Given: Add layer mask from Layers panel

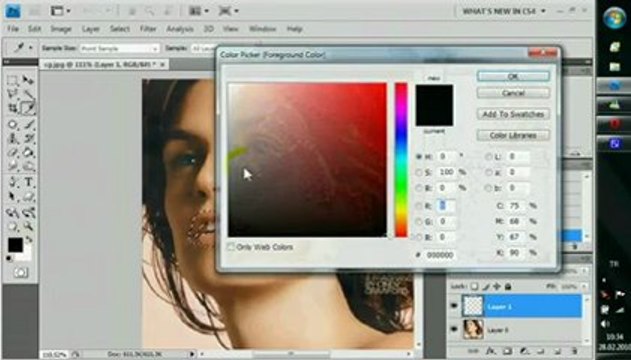Looking at the screenshot, I should coord(507,351).
